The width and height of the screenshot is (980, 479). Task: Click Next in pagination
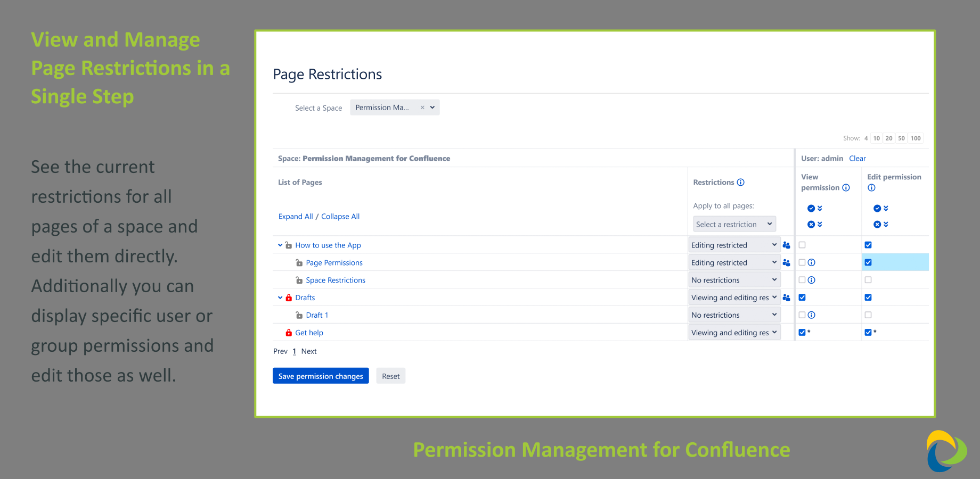coord(309,351)
